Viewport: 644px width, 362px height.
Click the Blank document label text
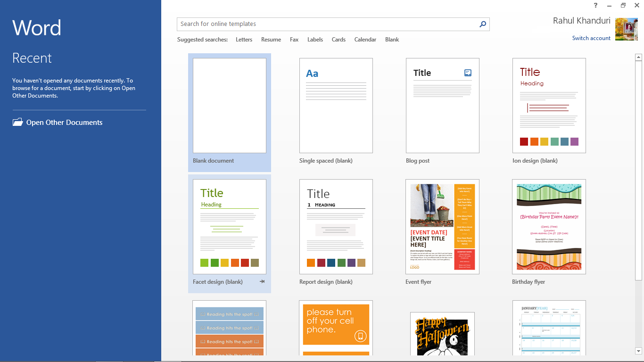coord(213,161)
